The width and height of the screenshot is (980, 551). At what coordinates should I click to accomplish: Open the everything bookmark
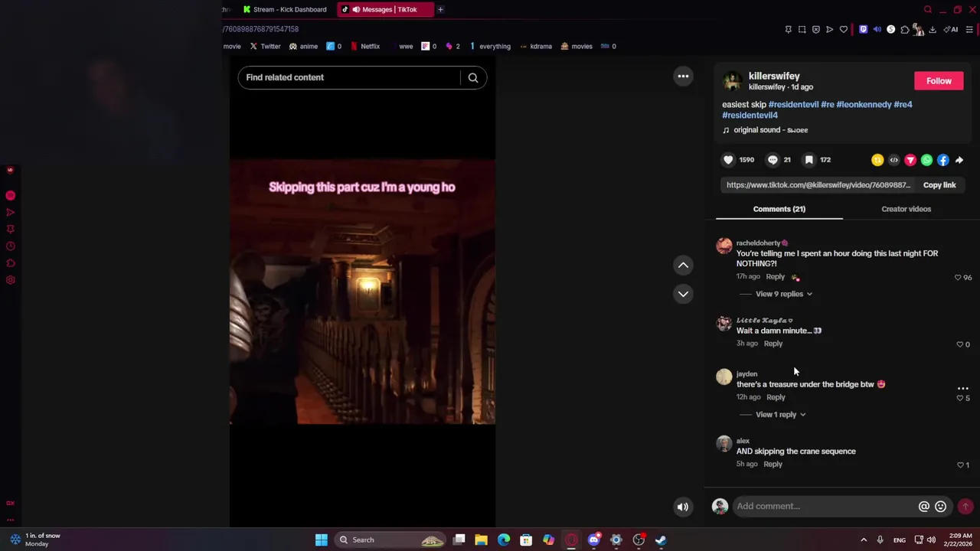click(x=489, y=46)
